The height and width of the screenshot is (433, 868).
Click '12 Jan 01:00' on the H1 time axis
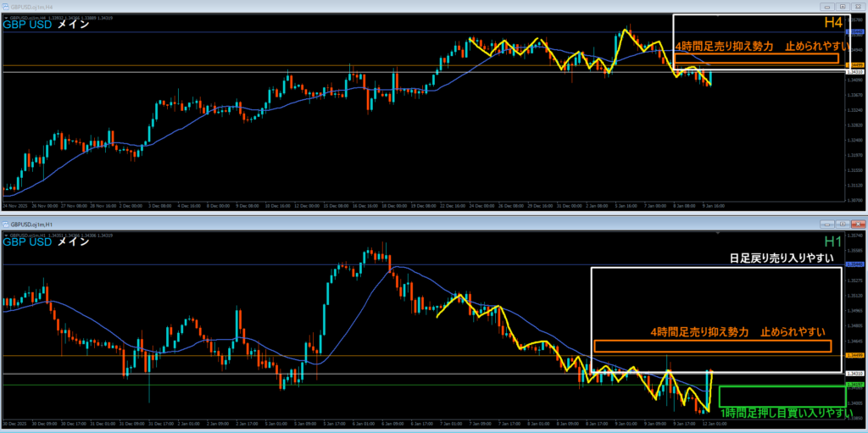point(714,422)
